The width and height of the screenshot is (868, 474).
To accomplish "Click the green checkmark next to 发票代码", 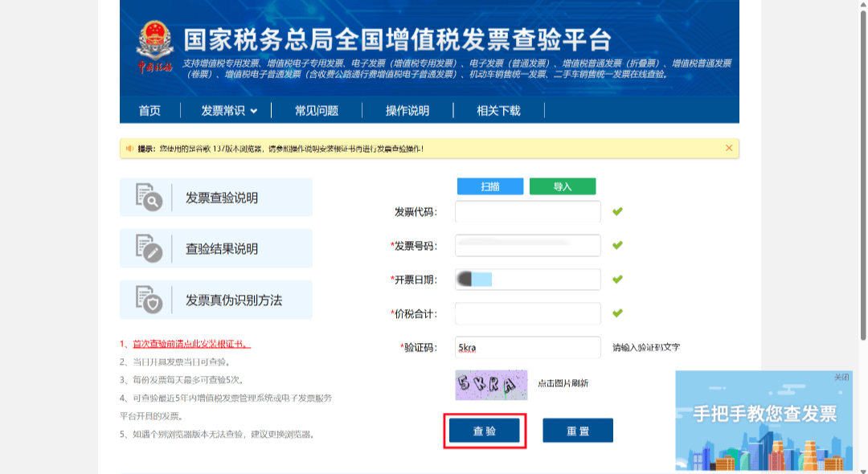I will coord(617,212).
